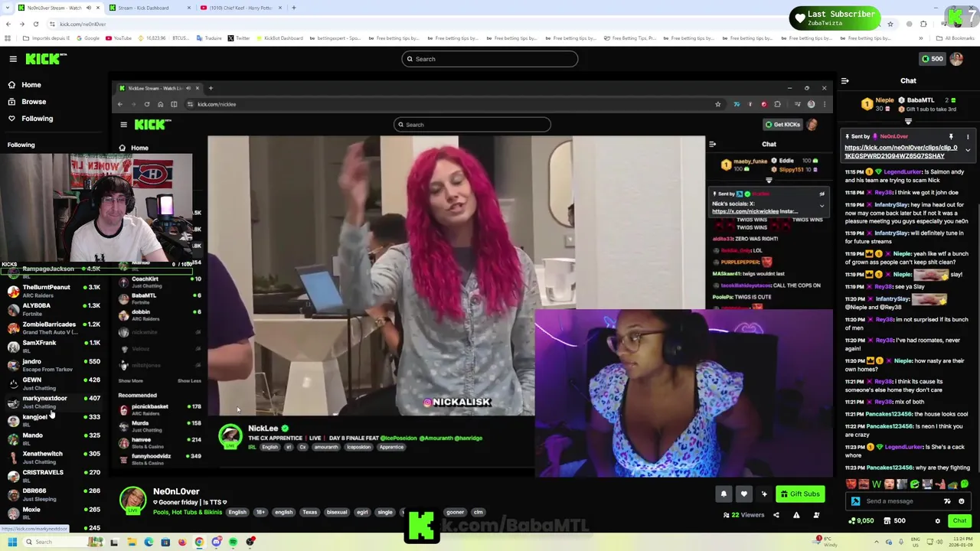This screenshot has width=980, height=551.
Task: Switch to Chief Keef YouTube tab
Action: (x=241, y=8)
